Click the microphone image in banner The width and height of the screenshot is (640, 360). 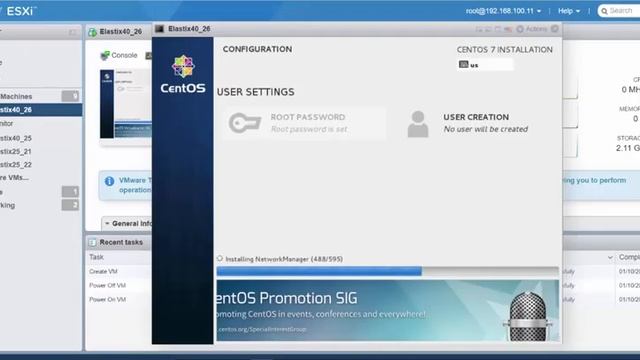coord(528,317)
